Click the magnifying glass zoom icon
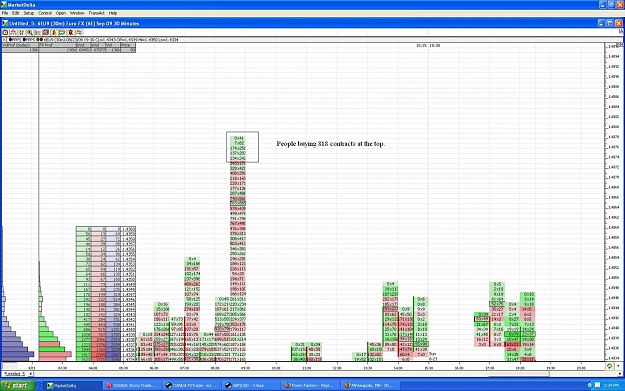 coord(29,32)
